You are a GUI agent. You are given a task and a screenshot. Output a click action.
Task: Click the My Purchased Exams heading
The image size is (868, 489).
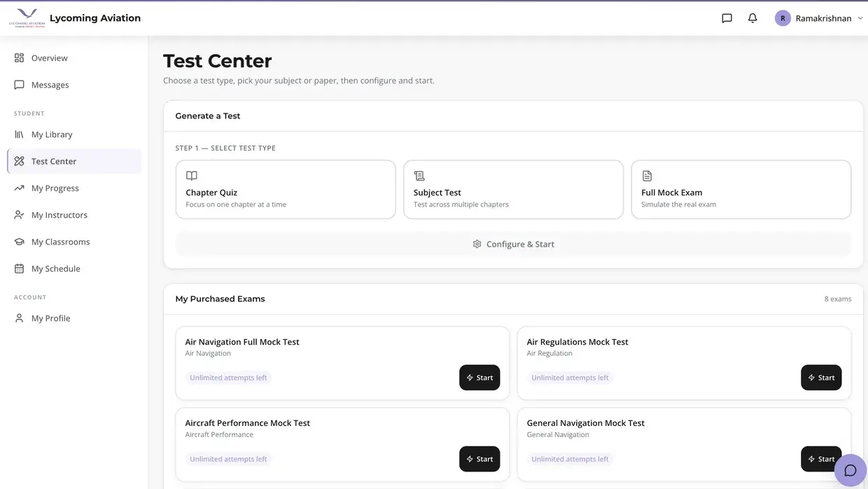[220, 298]
